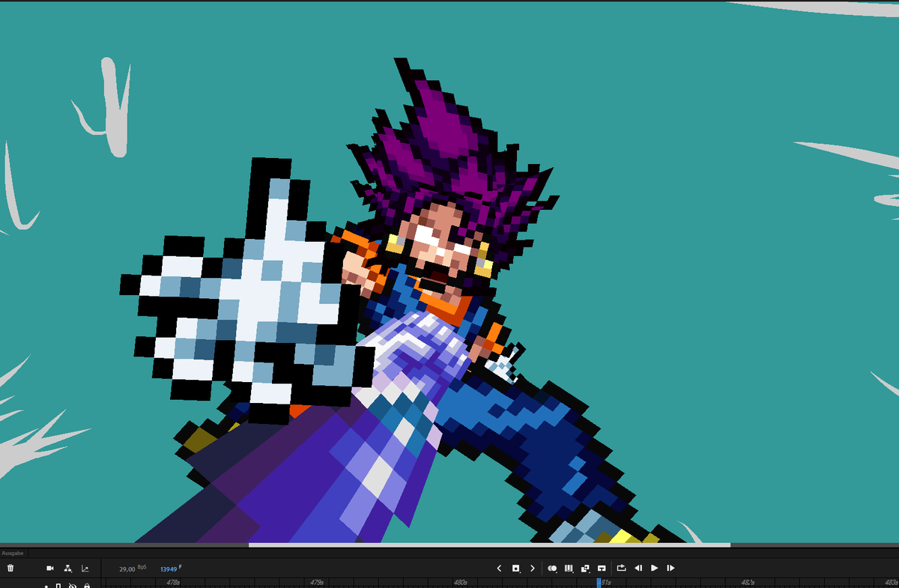Click the 478s mark on timeline ruler

pyautogui.click(x=173, y=582)
